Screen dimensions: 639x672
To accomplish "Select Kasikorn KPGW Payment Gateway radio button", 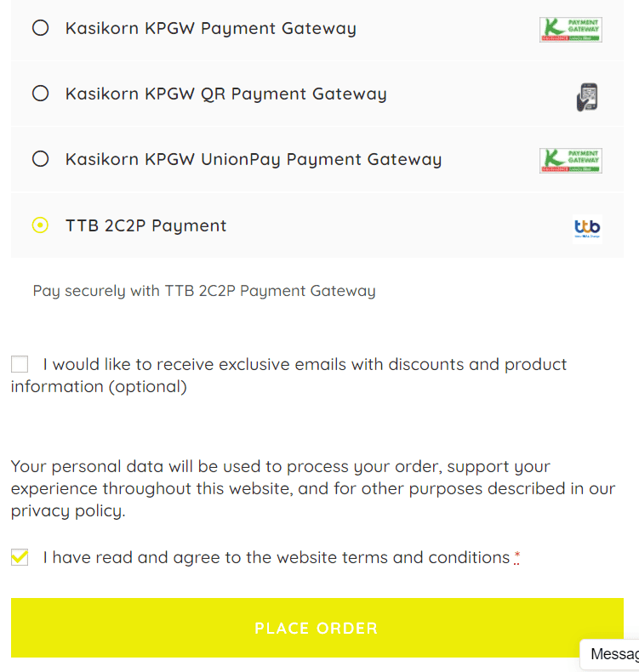I will (40, 28).
